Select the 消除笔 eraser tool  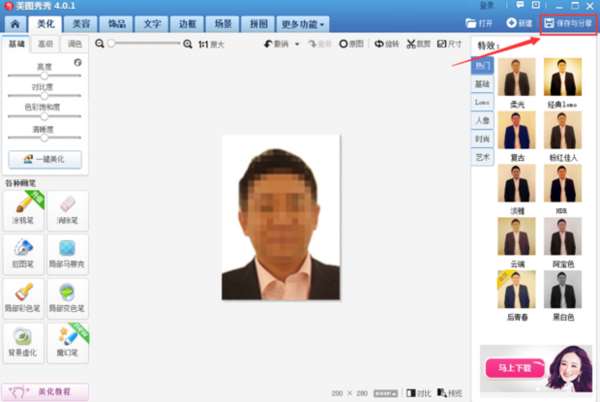68,210
